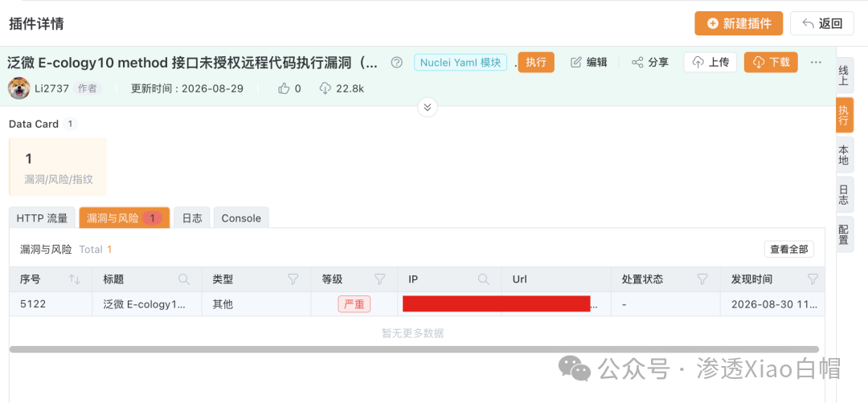Screen dimensions: 868x403
Task: Run the plugin with orange 执行 button
Action: (536, 62)
